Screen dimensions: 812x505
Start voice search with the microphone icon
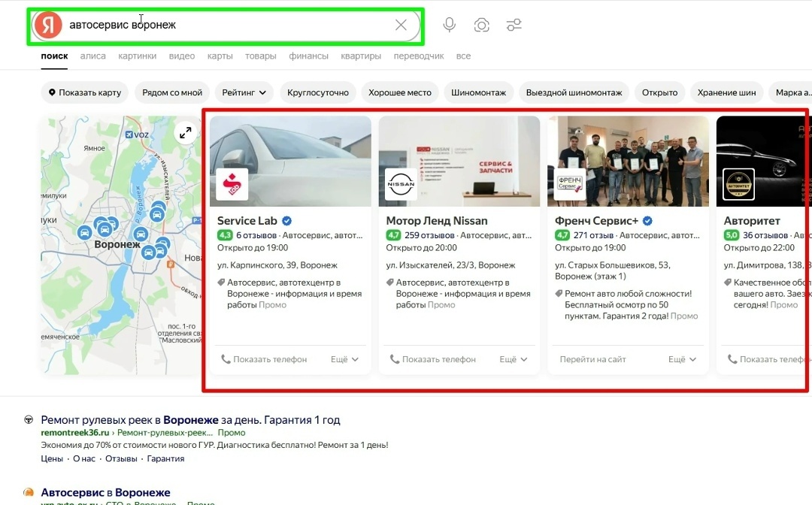pyautogui.click(x=450, y=25)
